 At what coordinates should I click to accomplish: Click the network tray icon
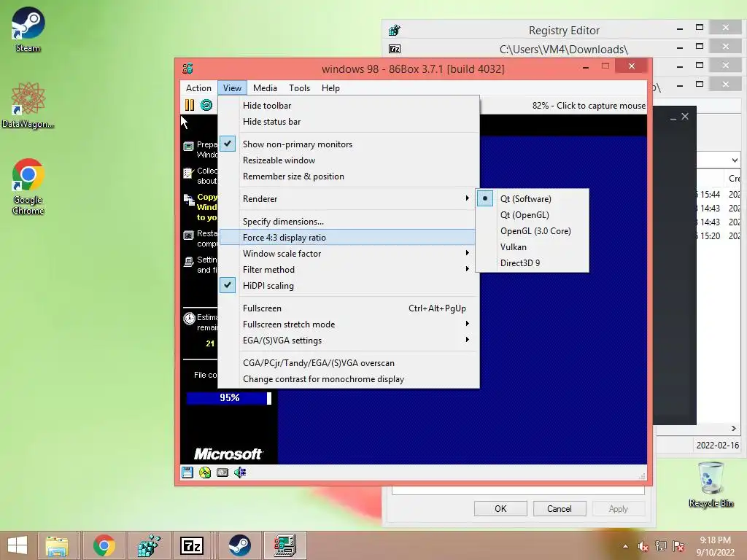tap(661, 546)
